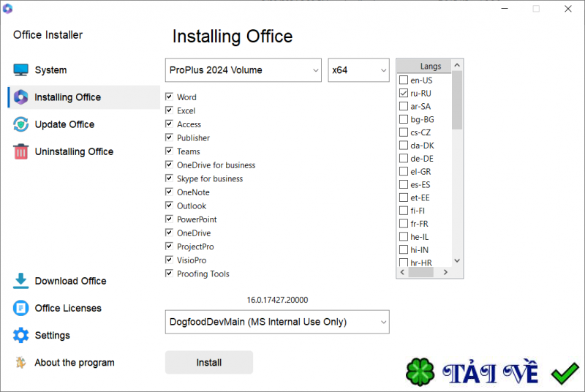The width and height of the screenshot is (585, 392).
Task: Check the hi-IN language
Action: point(404,249)
